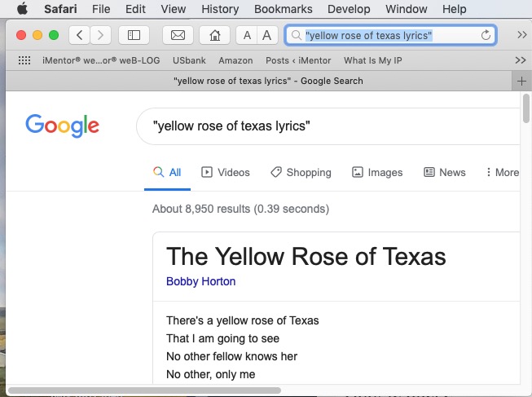This screenshot has height=397, width=532.
Task: Select the Google Search tab title
Action: point(268,81)
